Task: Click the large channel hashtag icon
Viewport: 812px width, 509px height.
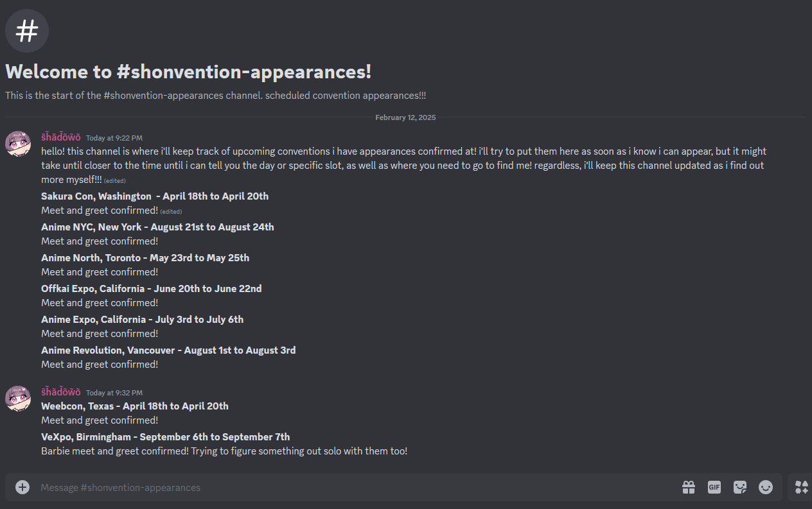Action: (x=27, y=31)
